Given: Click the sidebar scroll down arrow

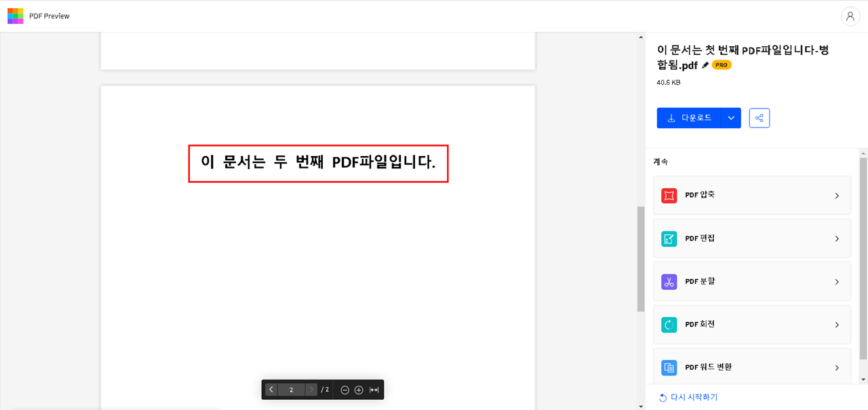Looking at the screenshot, I should click(x=863, y=379).
